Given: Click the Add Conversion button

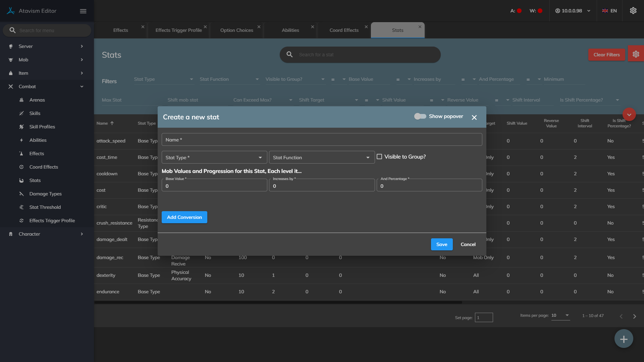Looking at the screenshot, I should point(184,217).
